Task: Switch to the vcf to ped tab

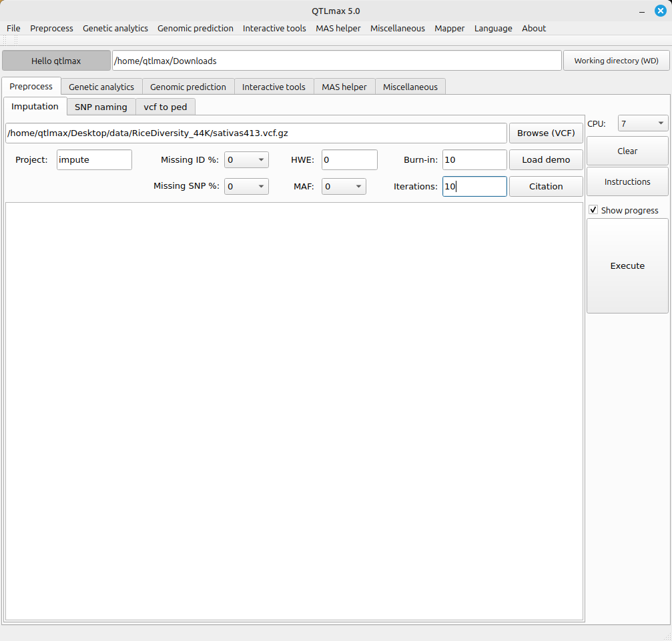Action: click(x=165, y=107)
